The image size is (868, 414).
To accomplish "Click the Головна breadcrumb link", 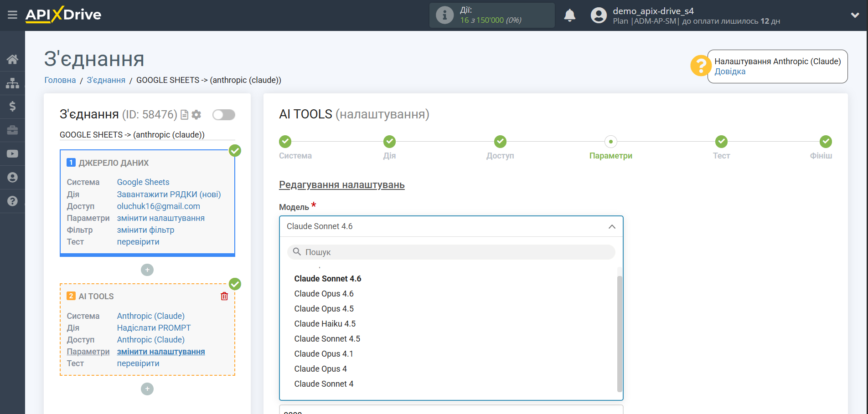I will pos(60,80).
